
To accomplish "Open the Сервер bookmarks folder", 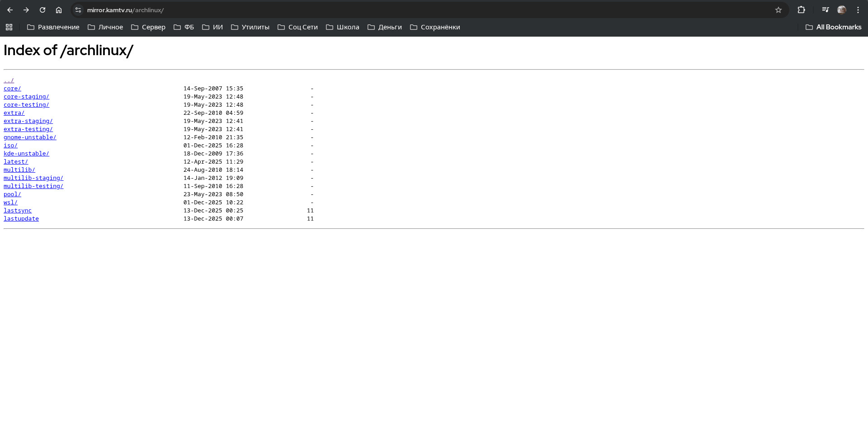I will point(148,27).
